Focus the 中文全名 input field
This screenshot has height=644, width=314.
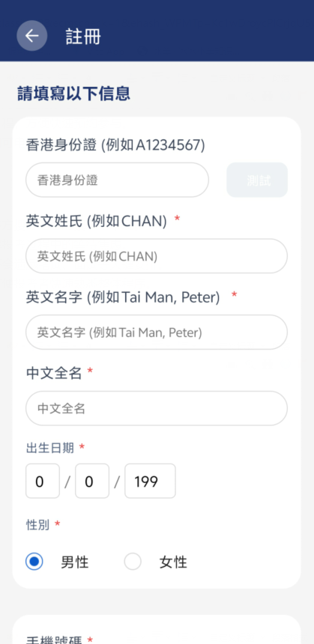[x=157, y=408]
